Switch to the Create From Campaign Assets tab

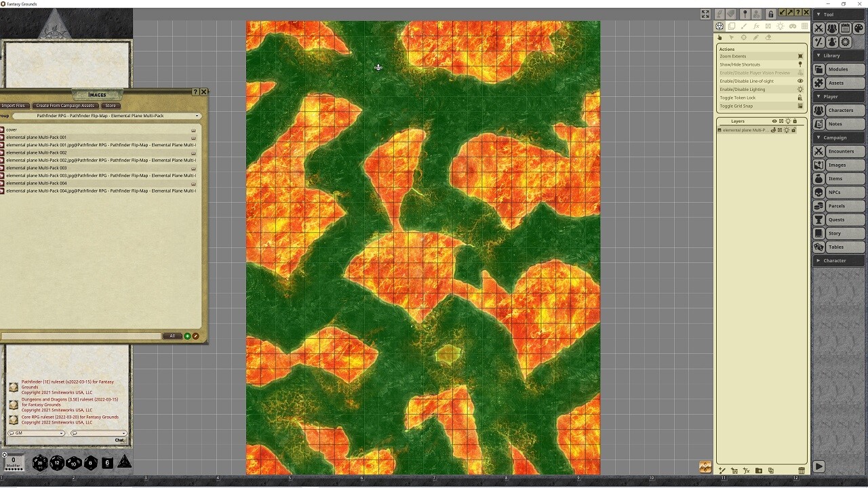coord(64,106)
